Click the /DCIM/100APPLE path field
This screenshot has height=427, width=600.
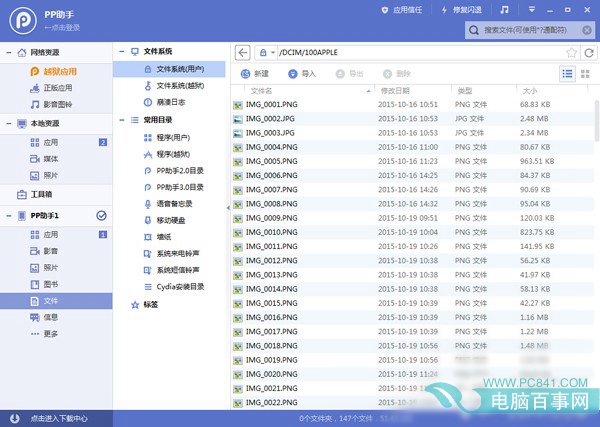(421, 52)
